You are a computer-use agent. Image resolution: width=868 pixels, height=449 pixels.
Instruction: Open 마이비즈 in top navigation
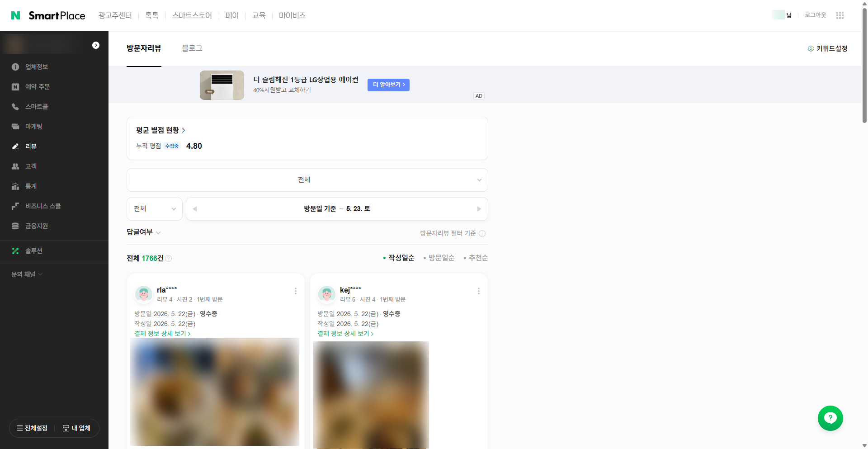(x=292, y=15)
